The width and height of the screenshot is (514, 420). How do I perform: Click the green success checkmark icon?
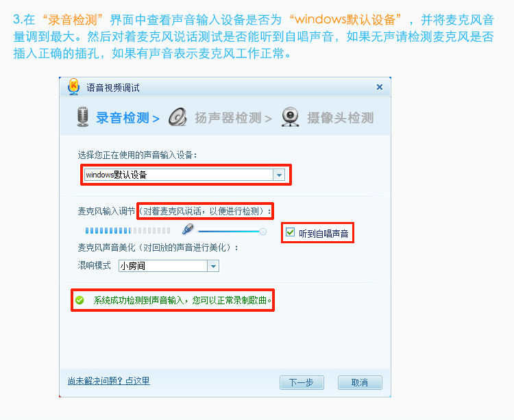tap(79, 300)
